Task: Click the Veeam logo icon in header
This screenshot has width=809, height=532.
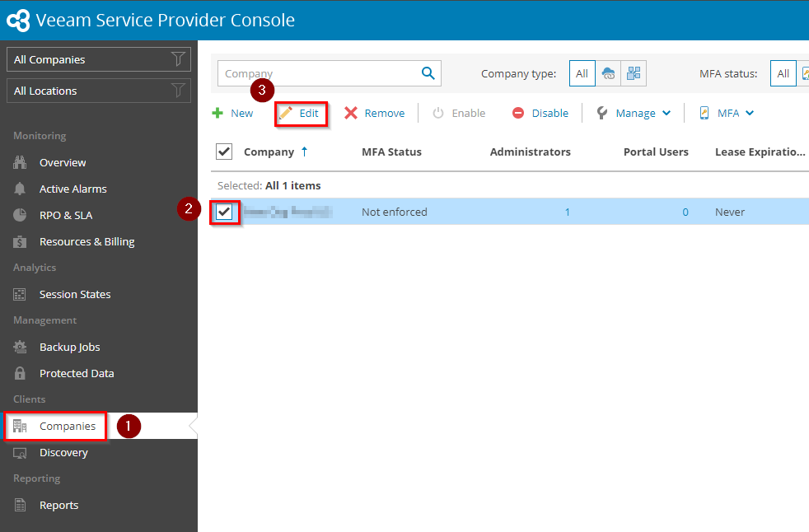Action: tap(18, 20)
